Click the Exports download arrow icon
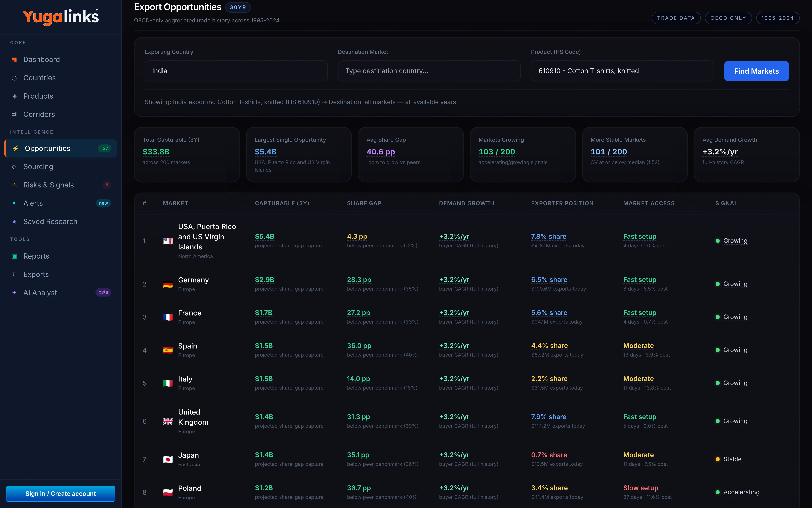 pos(14,274)
